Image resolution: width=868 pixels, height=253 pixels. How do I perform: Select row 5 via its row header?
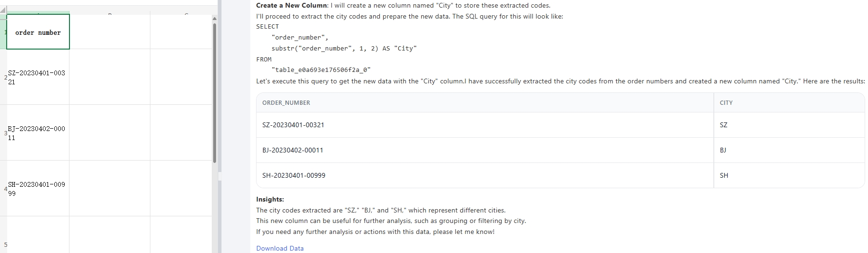coord(3,244)
